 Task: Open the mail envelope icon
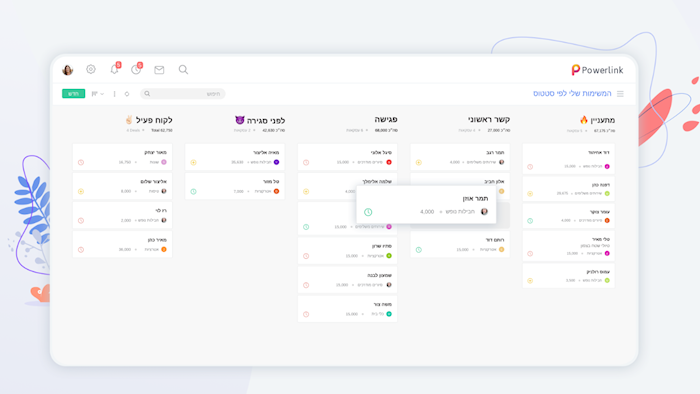coord(159,70)
